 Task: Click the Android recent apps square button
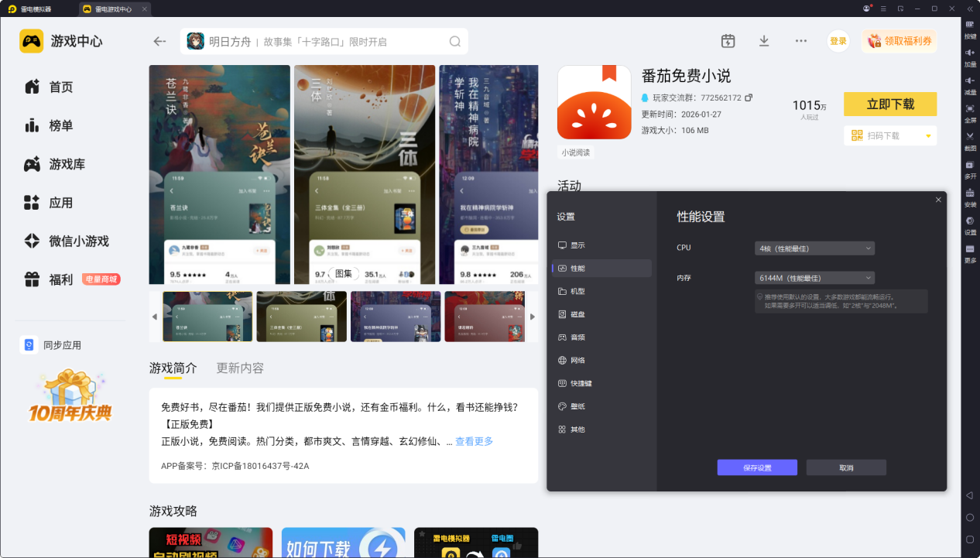(x=970, y=539)
